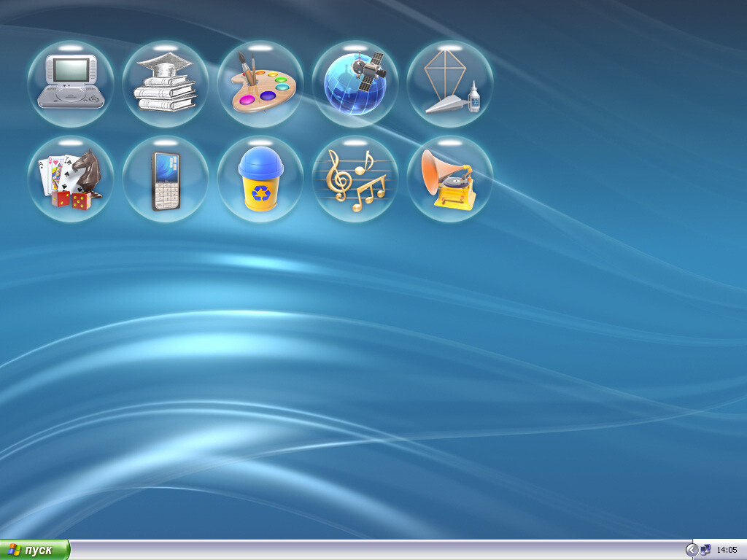Screen dimensions: 747x560
Task: Open the globe with satellite icon
Action: coord(355,84)
